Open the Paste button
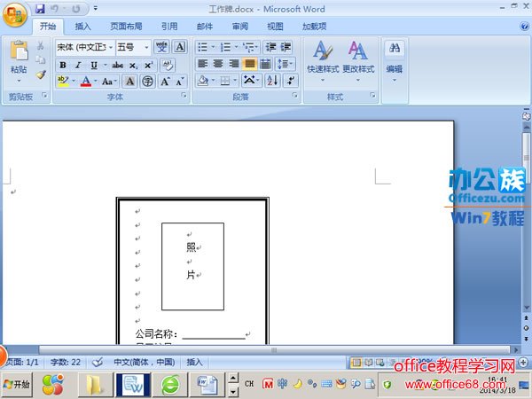This screenshot has width=532, height=399. coord(19,61)
